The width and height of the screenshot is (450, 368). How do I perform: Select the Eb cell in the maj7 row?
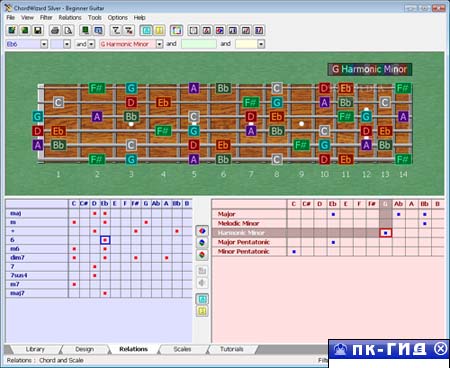(x=105, y=293)
